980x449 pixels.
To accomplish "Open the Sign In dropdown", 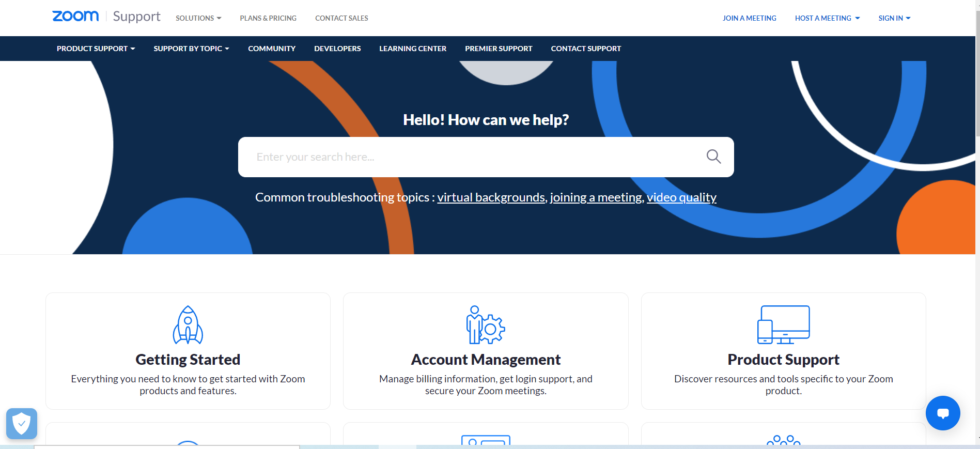I will (x=894, y=18).
